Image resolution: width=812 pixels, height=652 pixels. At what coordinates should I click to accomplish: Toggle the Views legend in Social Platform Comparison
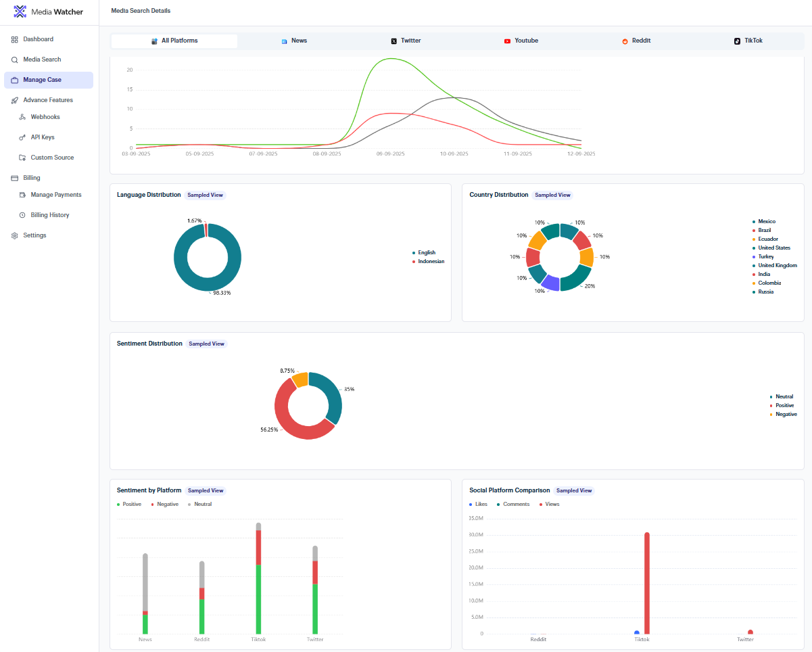coord(552,504)
